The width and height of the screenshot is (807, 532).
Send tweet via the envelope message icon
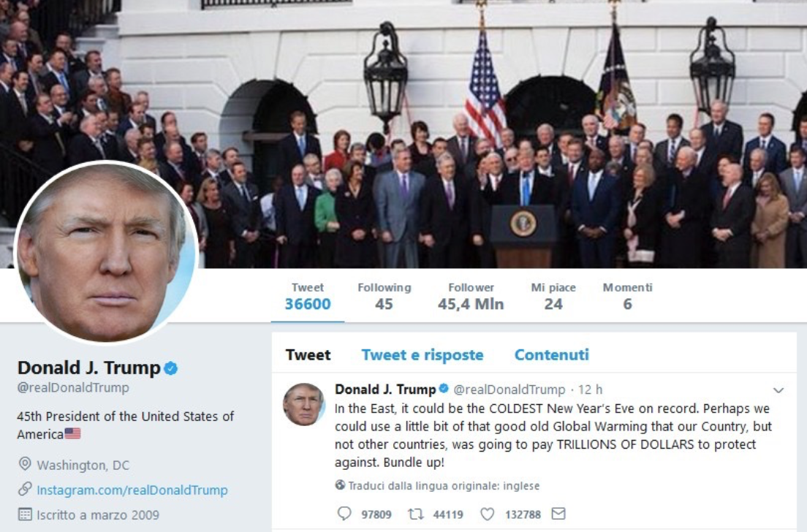point(558,514)
